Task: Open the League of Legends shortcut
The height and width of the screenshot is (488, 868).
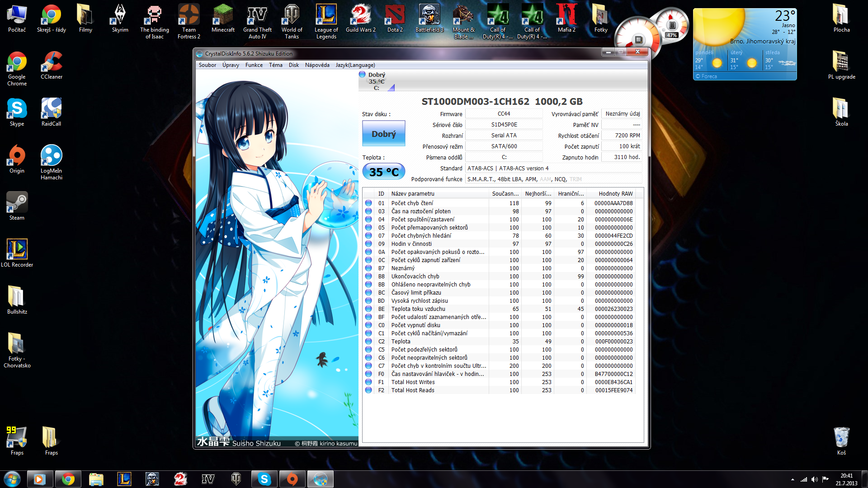Action: pos(326,22)
